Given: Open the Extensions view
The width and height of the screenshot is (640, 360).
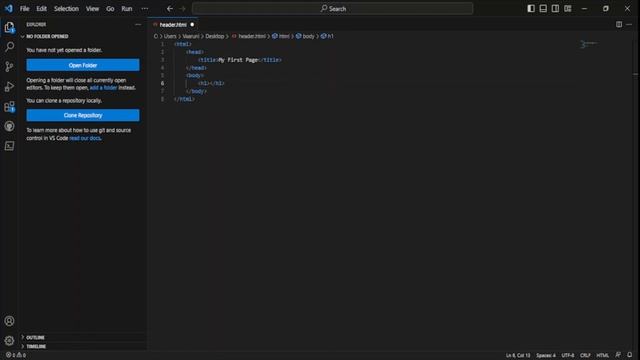Looking at the screenshot, I should [x=9, y=107].
